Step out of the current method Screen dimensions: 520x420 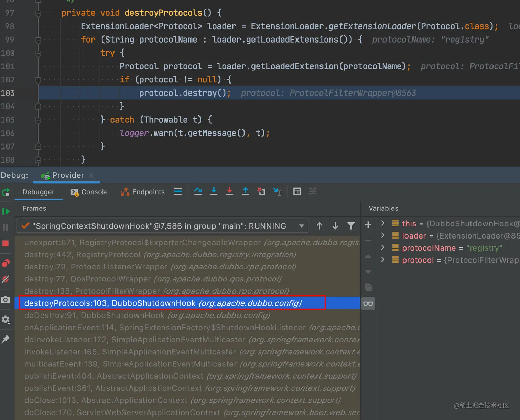[245, 191]
